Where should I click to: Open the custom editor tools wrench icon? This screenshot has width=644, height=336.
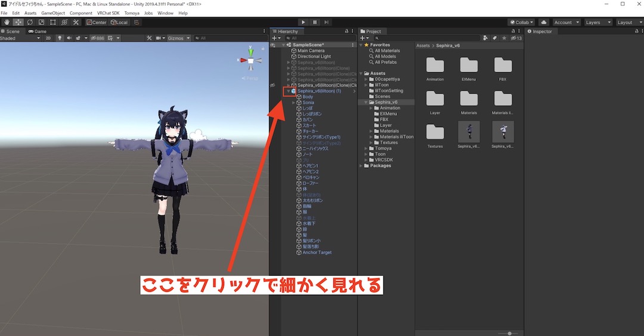click(76, 22)
